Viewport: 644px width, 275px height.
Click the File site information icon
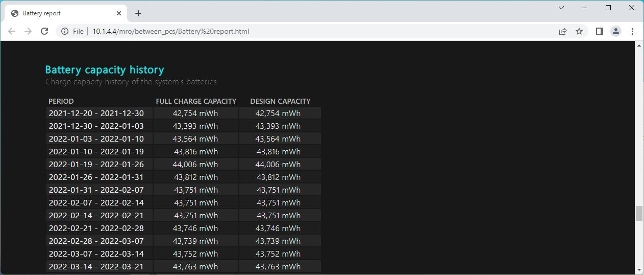click(x=65, y=31)
